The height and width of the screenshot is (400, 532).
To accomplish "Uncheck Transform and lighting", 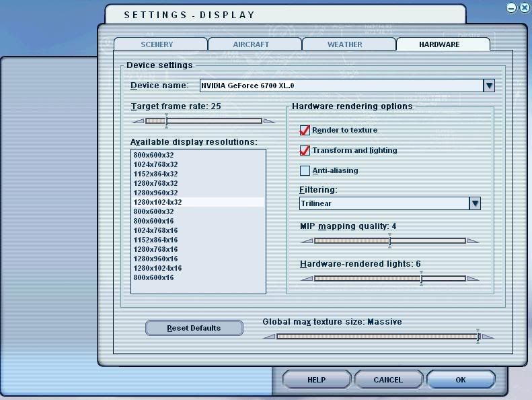I will pyautogui.click(x=305, y=150).
